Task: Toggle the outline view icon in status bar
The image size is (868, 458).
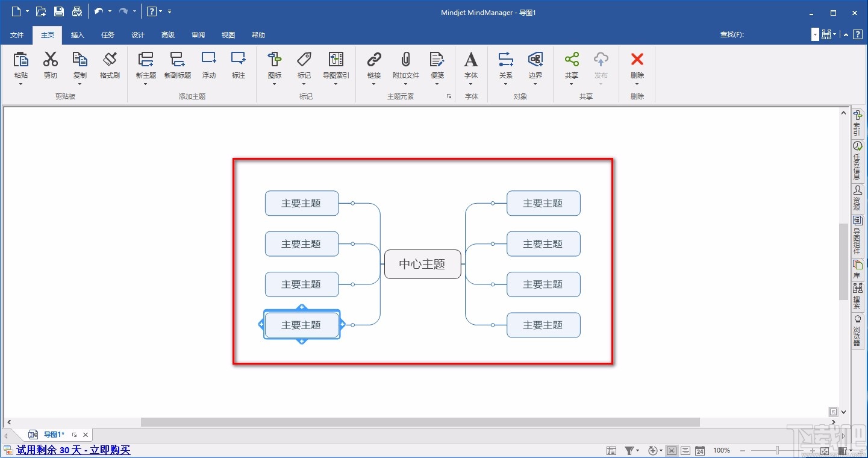Action: 685,450
